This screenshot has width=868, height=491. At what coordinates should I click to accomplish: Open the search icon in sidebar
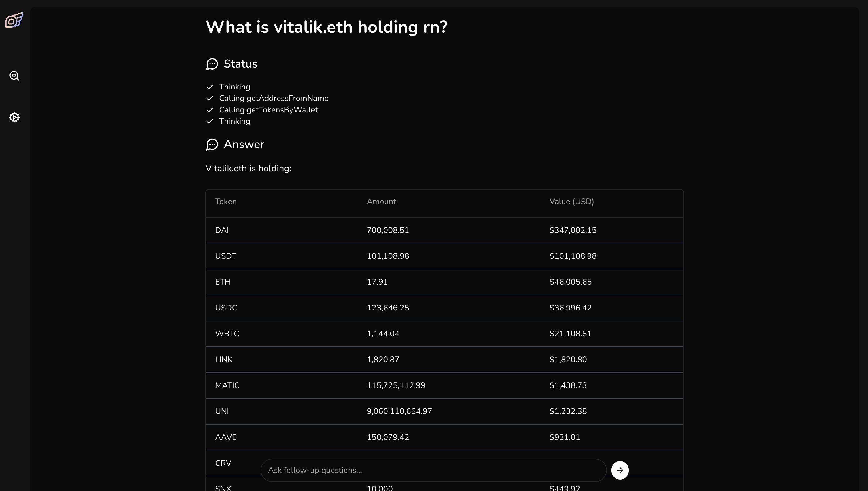[14, 76]
